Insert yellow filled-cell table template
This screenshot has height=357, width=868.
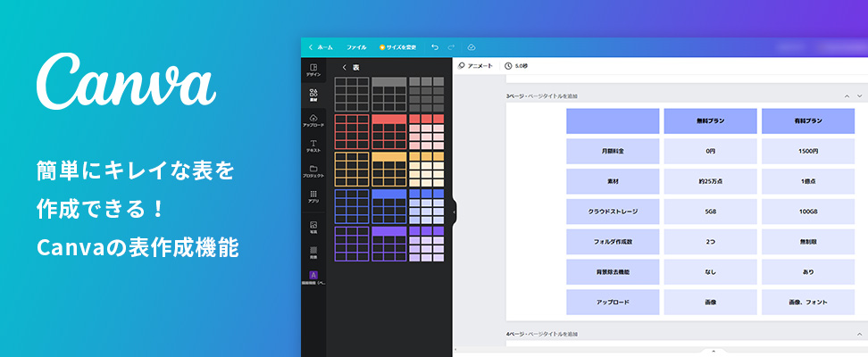coord(426,170)
